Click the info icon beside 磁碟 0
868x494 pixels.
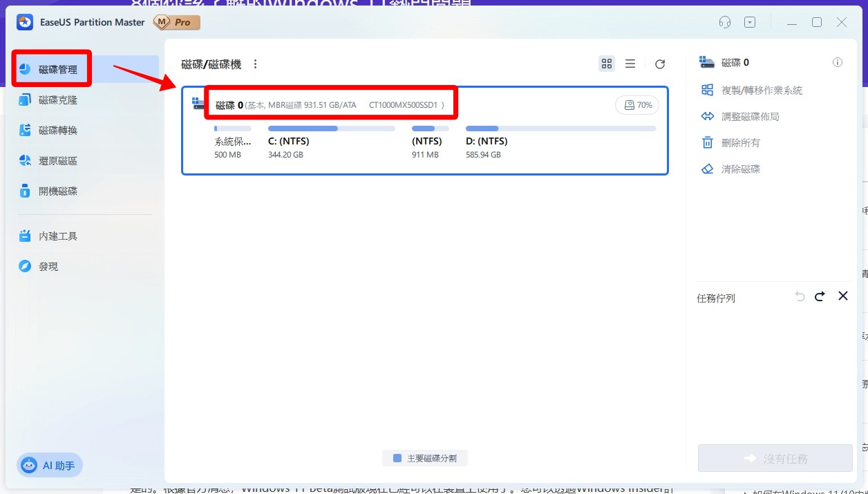(838, 62)
